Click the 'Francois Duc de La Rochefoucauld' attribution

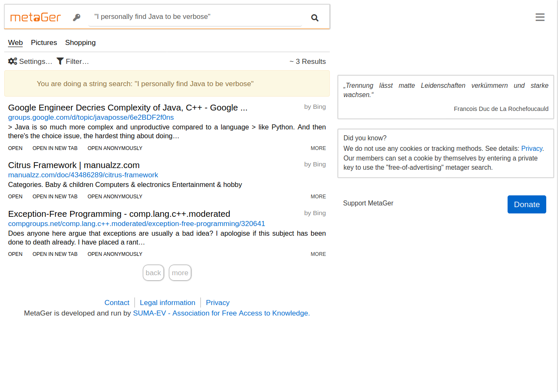coord(501,109)
